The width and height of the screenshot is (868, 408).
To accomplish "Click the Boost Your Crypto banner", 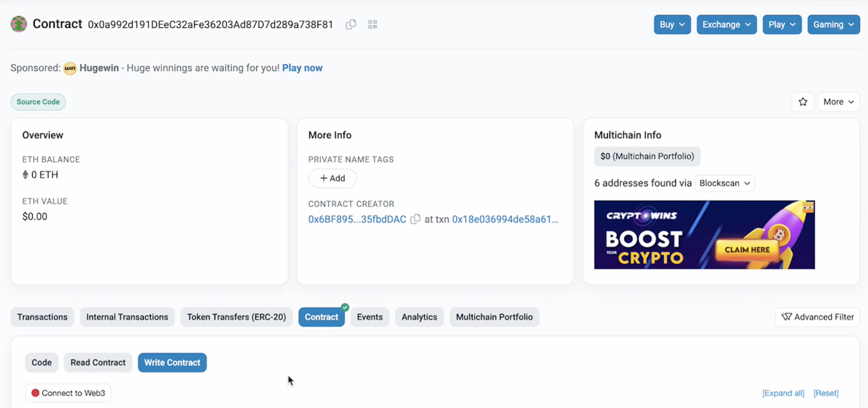I will (704, 234).
